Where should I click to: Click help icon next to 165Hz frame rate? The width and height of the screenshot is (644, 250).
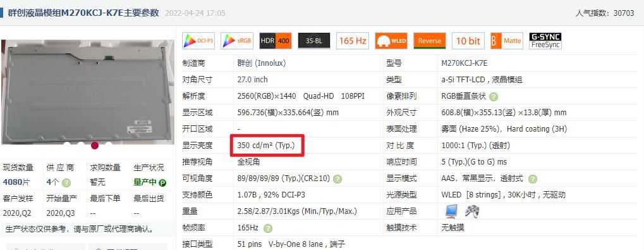268,228
